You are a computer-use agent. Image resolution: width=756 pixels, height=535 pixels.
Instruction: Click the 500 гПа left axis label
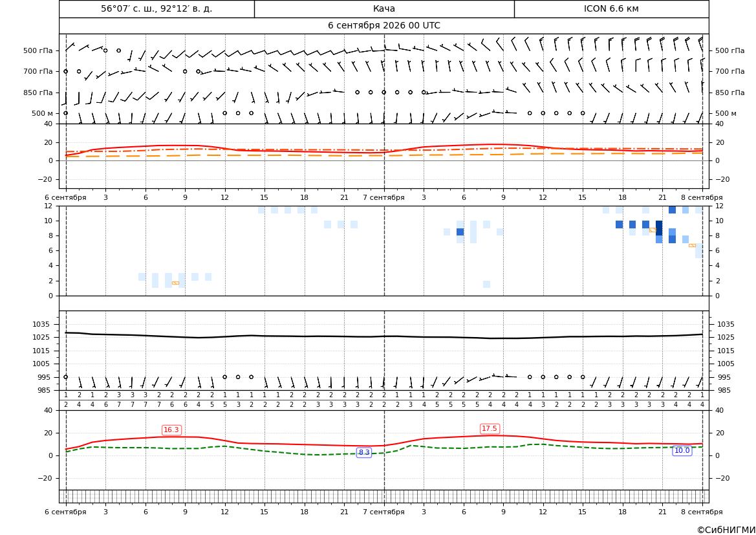tap(38, 50)
